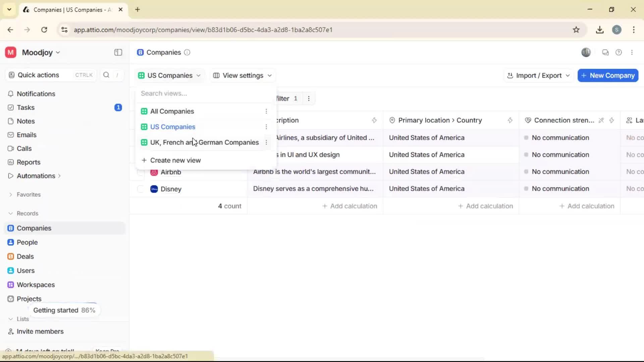Collapse the US Companies view dropdown
The width and height of the screenshot is (644, 362).
tap(169, 75)
